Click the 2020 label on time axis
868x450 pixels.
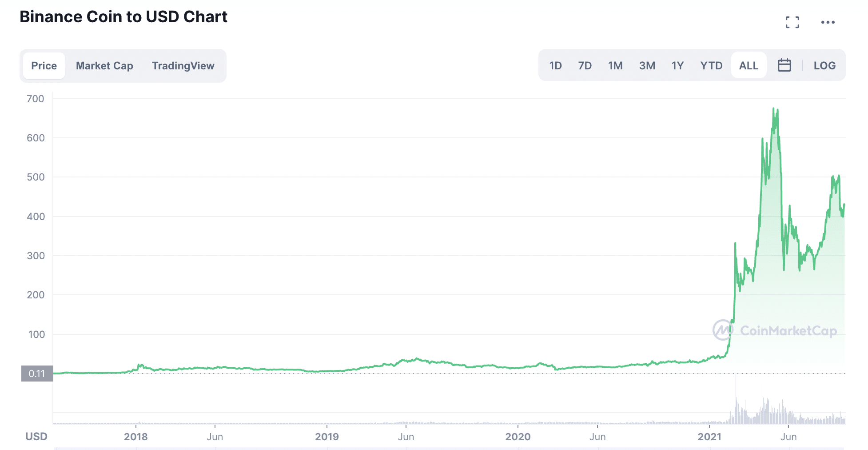pyautogui.click(x=518, y=437)
